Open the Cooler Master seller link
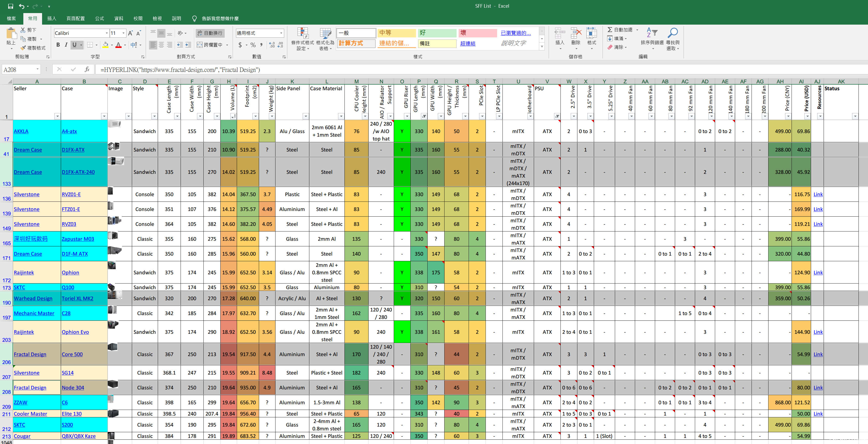The image size is (868, 444). click(30, 414)
